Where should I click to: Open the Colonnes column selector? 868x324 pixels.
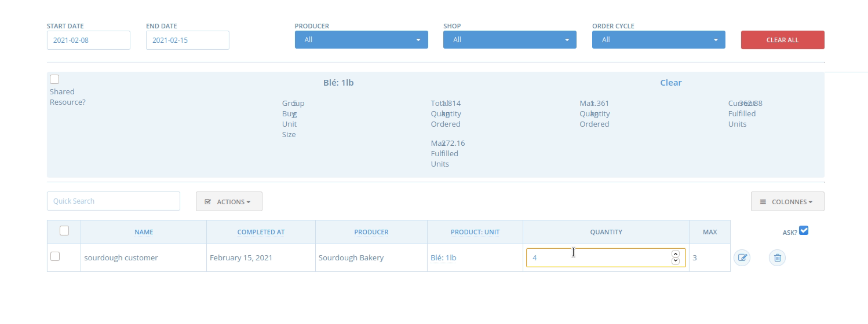point(787,201)
